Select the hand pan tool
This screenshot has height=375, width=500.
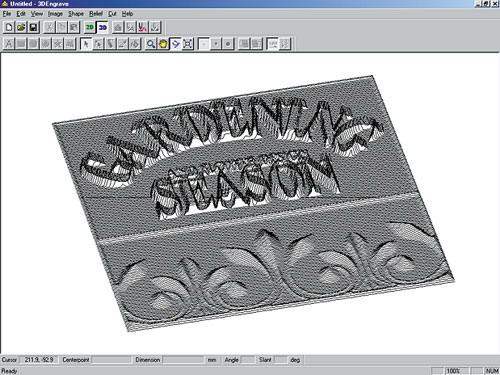(163, 44)
